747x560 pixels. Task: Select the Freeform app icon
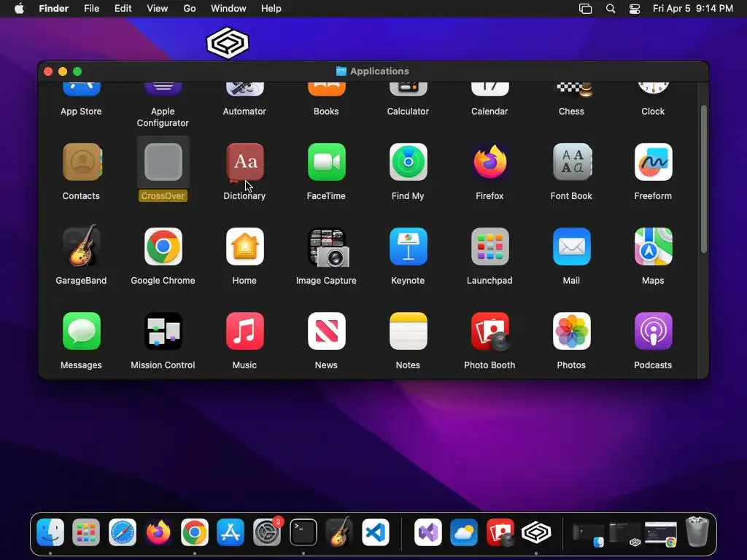[653, 162]
